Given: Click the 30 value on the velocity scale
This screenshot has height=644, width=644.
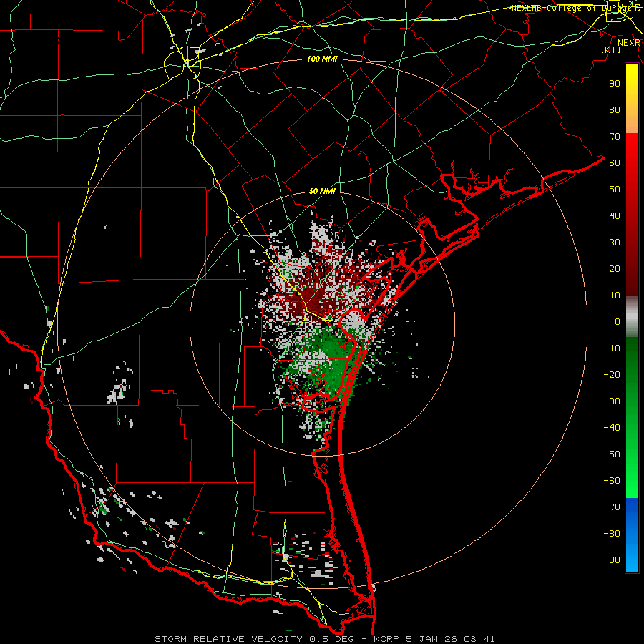Looking at the screenshot, I should (x=615, y=243).
